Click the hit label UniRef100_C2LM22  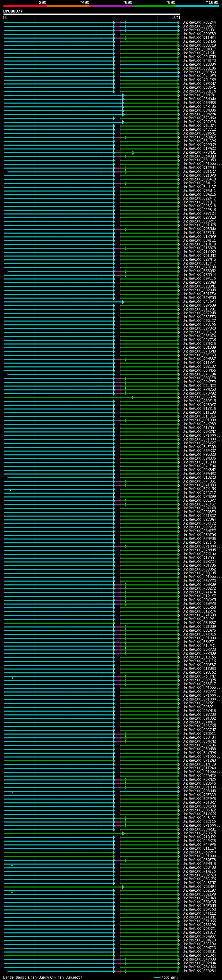coord(199,386)
